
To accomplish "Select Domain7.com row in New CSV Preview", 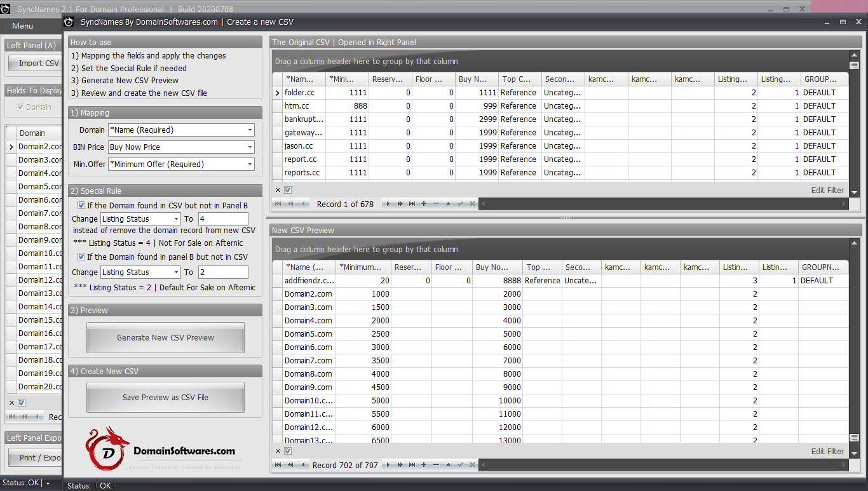I will click(x=560, y=361).
